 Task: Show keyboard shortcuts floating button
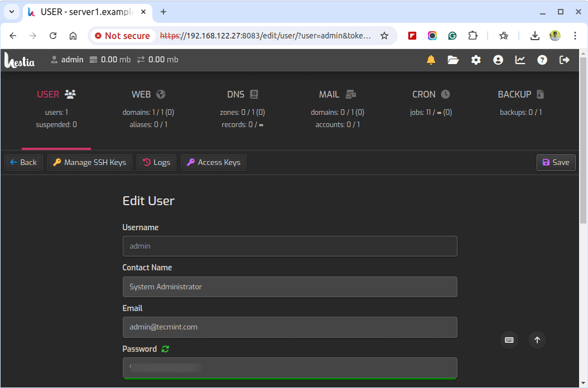point(509,340)
